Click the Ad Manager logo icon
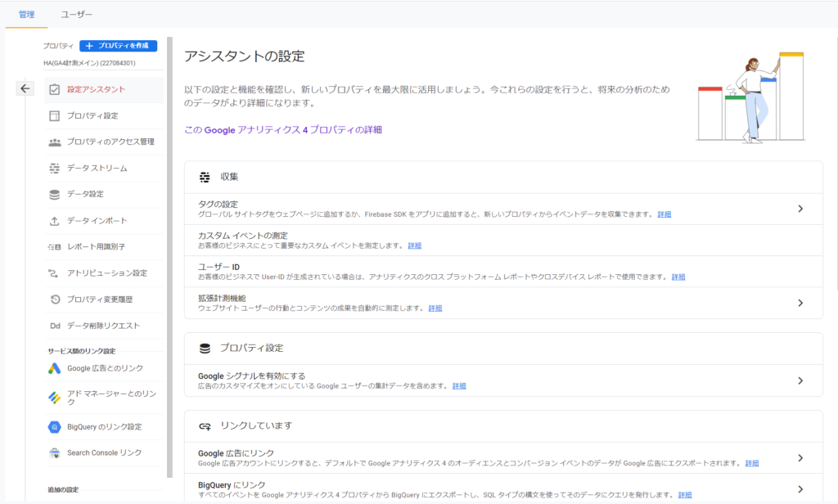 tap(55, 397)
